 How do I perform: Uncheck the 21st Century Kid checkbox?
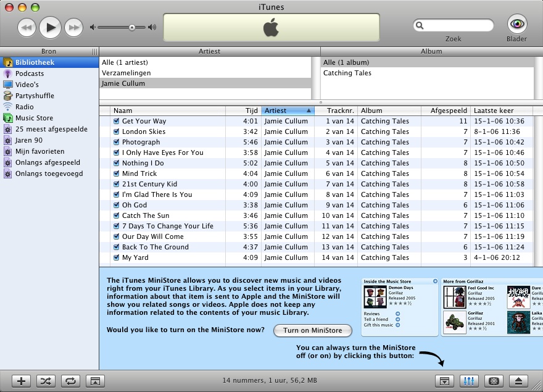click(117, 184)
